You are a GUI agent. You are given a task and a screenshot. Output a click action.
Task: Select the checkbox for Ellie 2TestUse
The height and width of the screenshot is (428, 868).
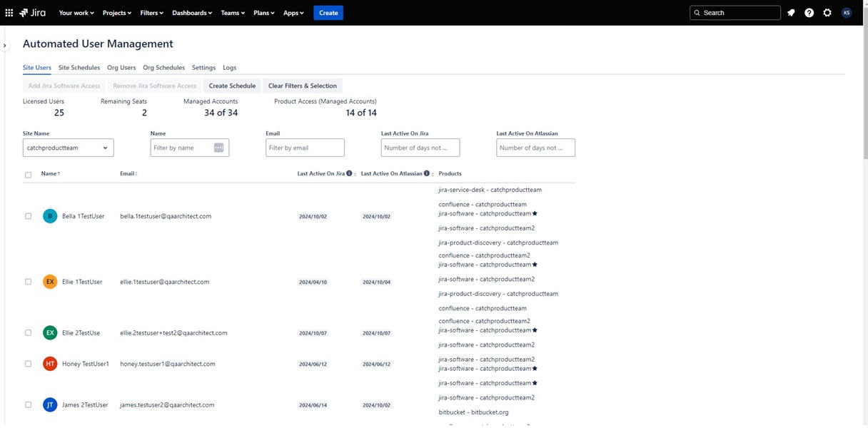click(x=28, y=332)
